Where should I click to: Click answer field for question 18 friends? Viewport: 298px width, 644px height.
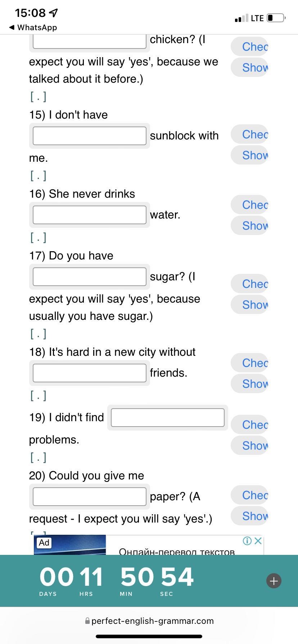(90, 373)
